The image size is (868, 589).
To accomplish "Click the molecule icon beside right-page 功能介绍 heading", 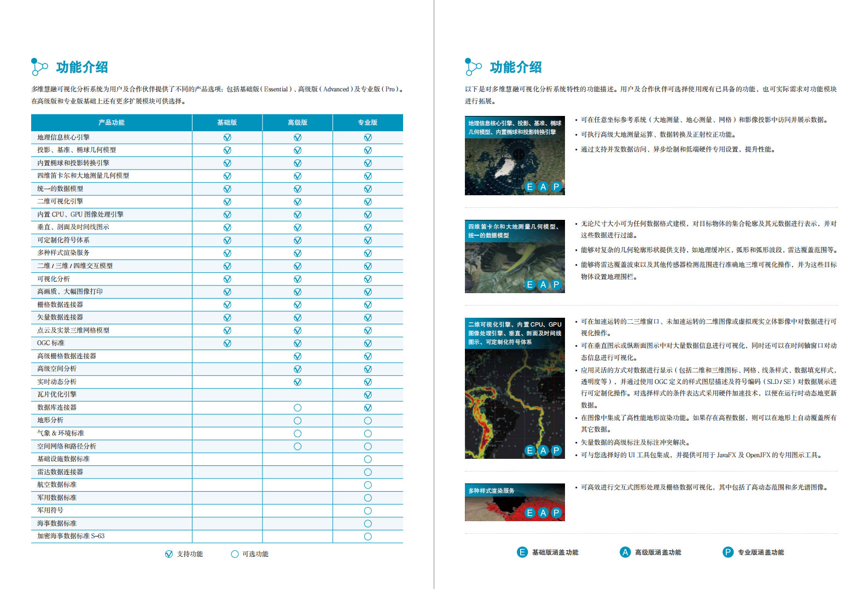I will pos(473,67).
